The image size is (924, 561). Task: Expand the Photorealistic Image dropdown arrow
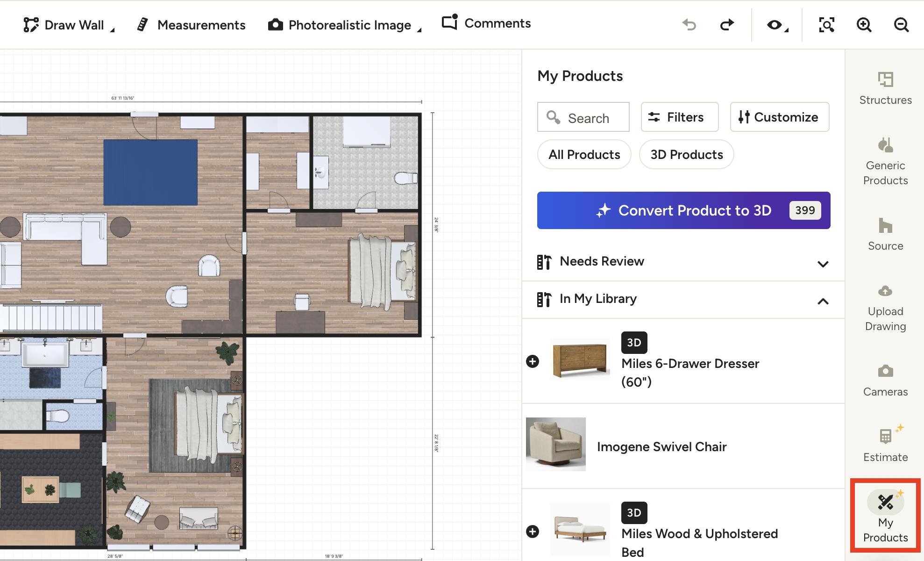[419, 30]
